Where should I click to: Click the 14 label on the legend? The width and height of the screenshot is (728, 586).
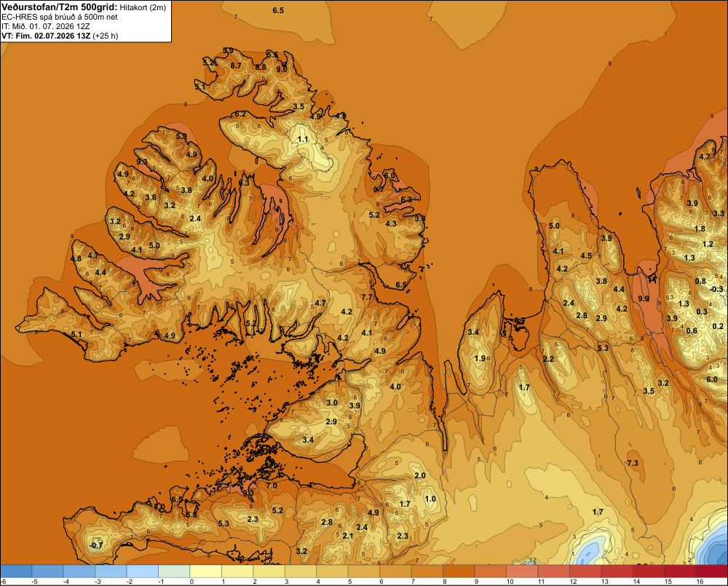[636, 582]
